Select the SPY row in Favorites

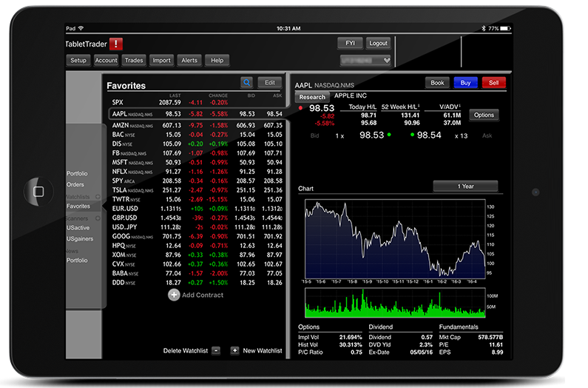click(x=197, y=181)
